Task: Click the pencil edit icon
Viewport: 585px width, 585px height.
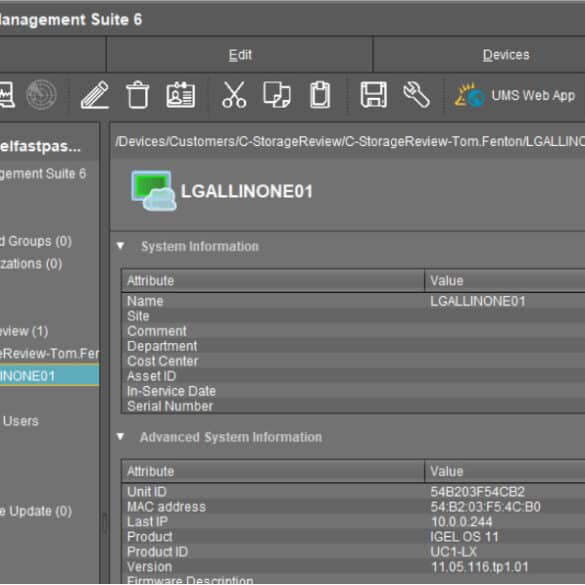Action: (95, 95)
